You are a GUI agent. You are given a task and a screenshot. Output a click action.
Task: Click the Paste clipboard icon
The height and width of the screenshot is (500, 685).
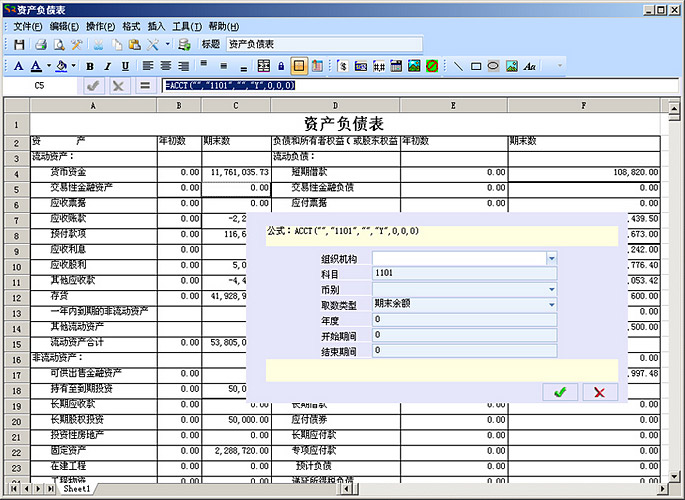135,45
